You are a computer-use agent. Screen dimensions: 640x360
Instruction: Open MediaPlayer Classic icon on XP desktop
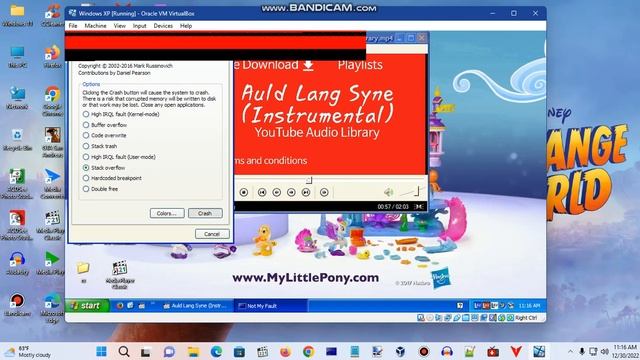coord(120,274)
